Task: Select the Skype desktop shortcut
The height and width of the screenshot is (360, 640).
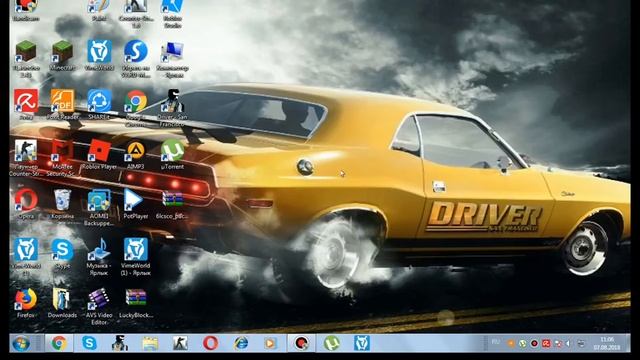Action: (62, 253)
